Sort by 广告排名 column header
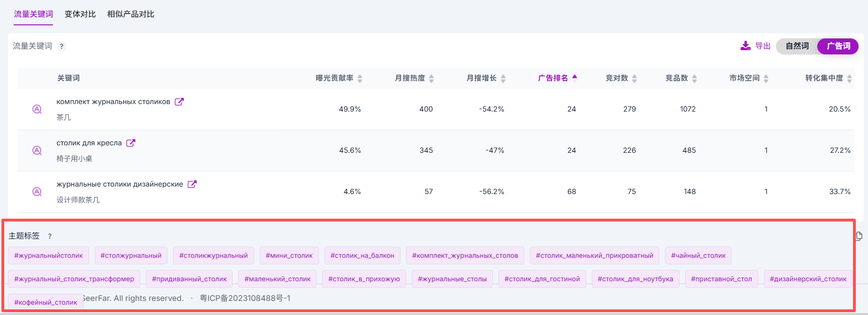868x315 pixels. 557,78
